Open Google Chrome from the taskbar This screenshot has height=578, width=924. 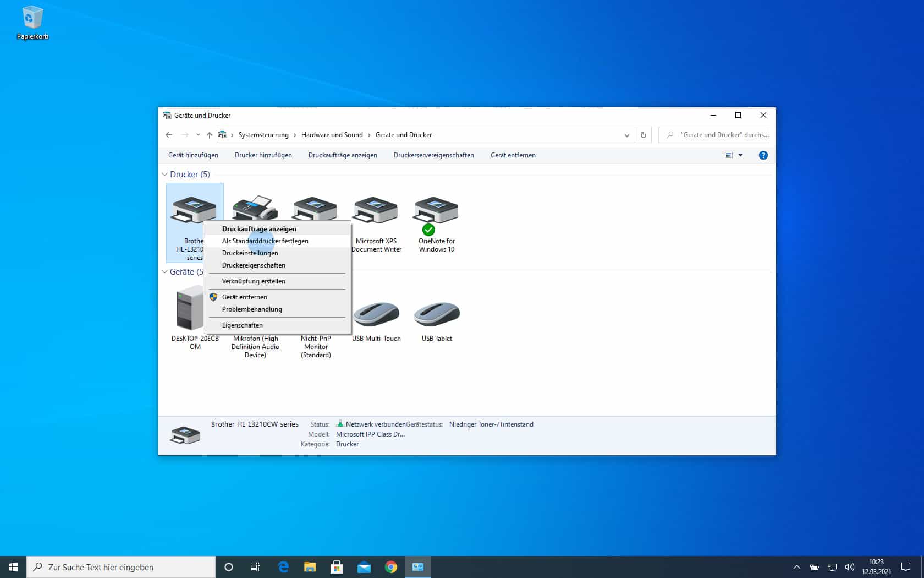391,567
